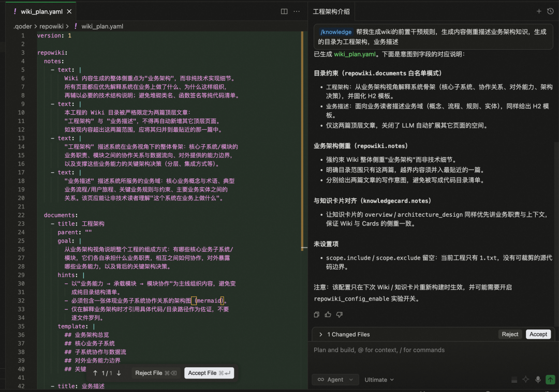The height and width of the screenshot is (392, 559).
Task: Click the /knowledge command tag
Action: click(x=336, y=32)
